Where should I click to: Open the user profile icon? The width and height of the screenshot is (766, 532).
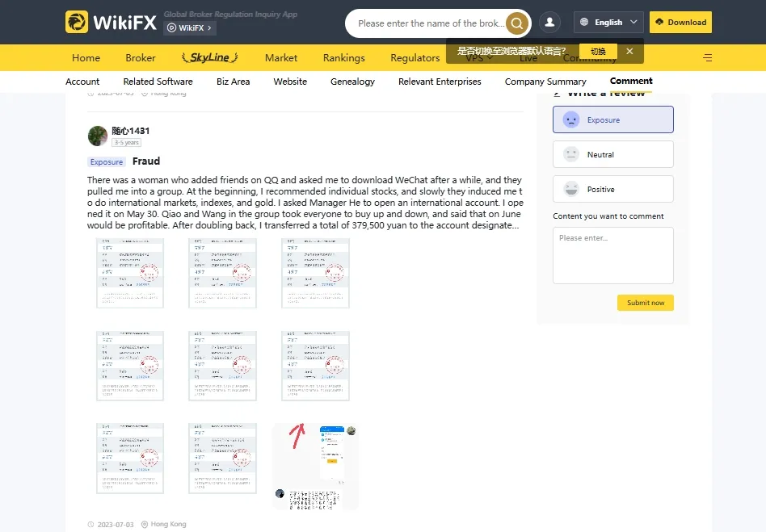click(549, 22)
